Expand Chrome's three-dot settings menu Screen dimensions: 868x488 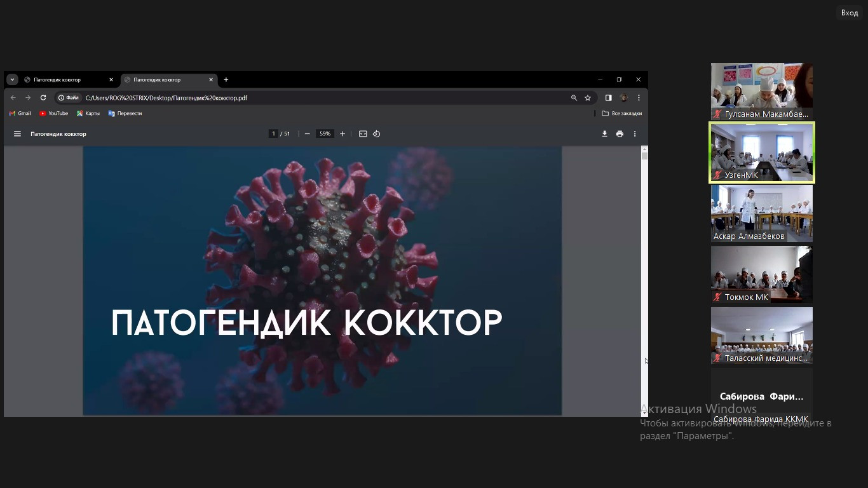(x=639, y=98)
